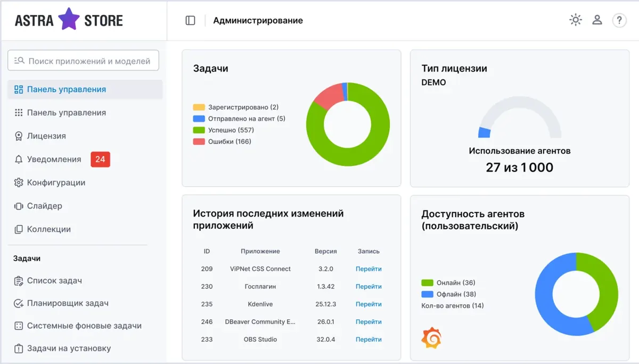The height and width of the screenshot is (364, 639).
Task: Click version 32.0.4 cell
Action: coord(326,339)
